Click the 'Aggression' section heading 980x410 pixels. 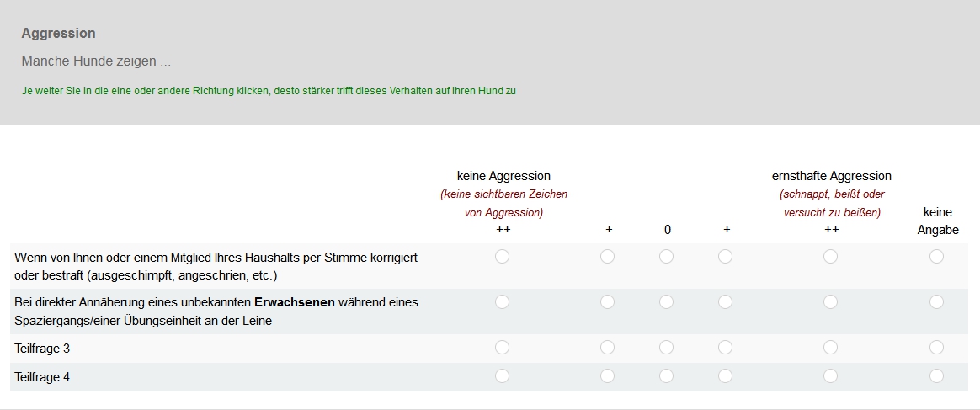[58, 34]
